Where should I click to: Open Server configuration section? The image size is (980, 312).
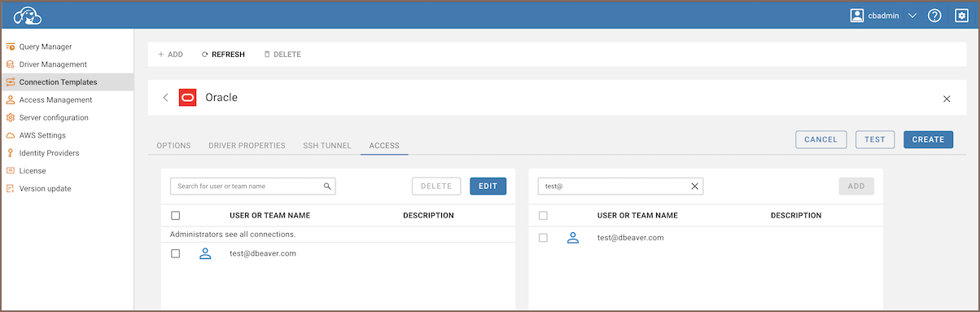pyautogui.click(x=54, y=117)
